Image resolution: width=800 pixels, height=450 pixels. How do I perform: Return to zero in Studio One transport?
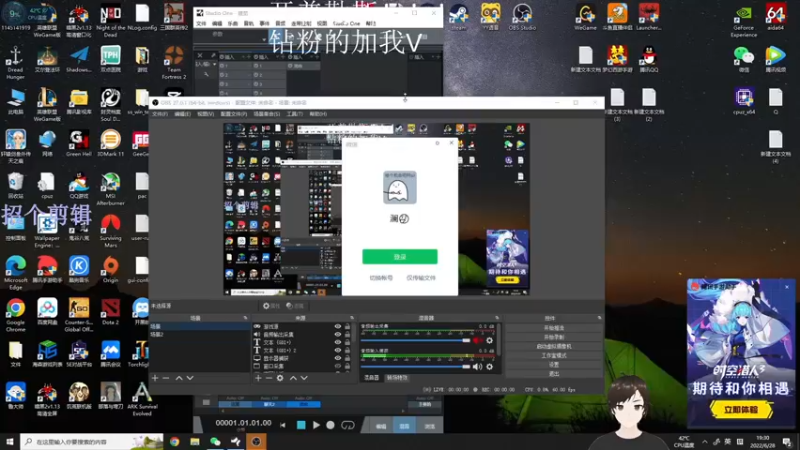(283, 424)
